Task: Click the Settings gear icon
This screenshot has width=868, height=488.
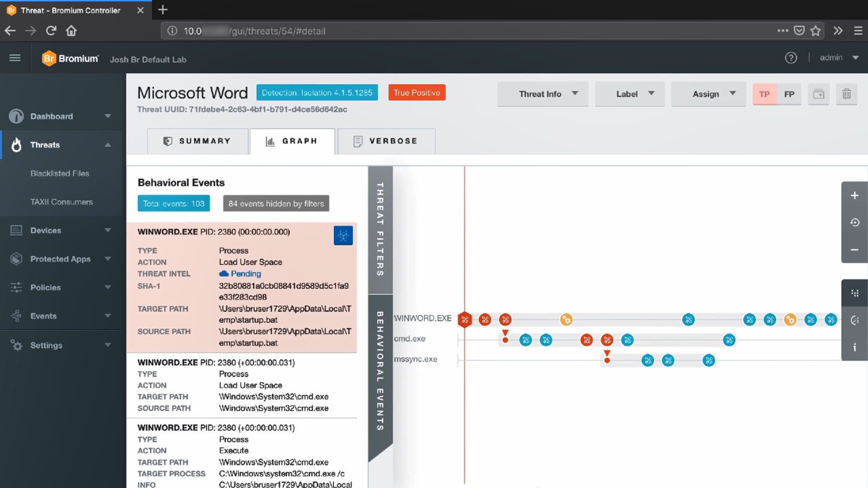Action: [16, 345]
